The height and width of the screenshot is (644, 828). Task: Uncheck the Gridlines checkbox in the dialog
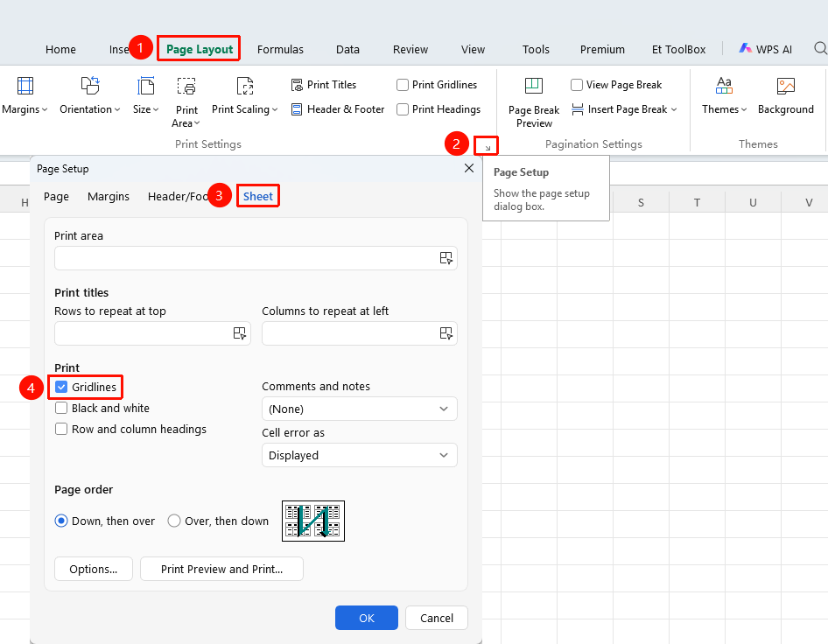tap(61, 387)
